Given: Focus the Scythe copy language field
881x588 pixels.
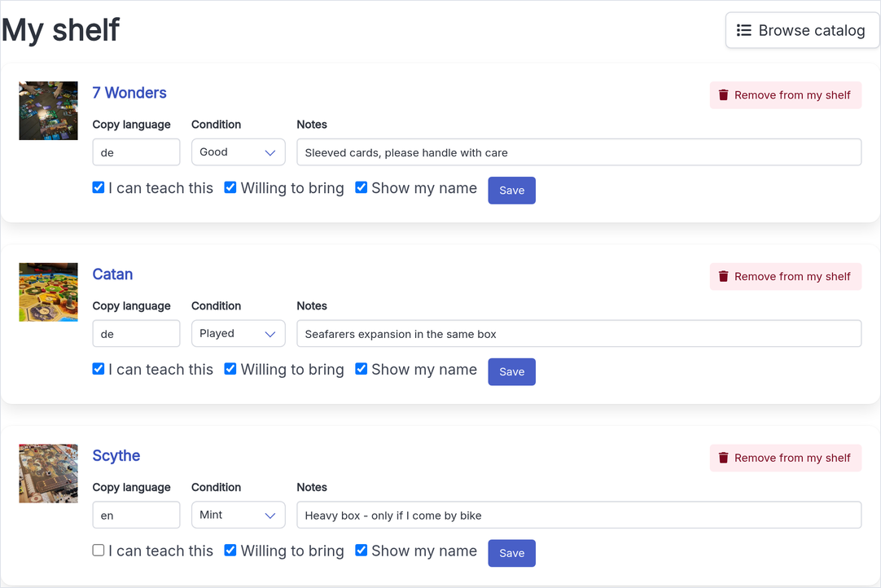Looking at the screenshot, I should pos(136,515).
